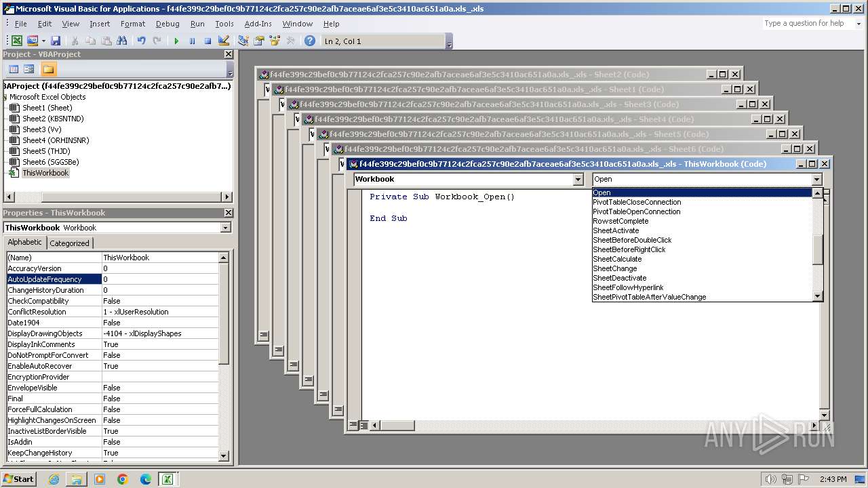Viewport: 868px width, 488px height.
Task: Click View Object icon in Project panel
Action: [29, 69]
